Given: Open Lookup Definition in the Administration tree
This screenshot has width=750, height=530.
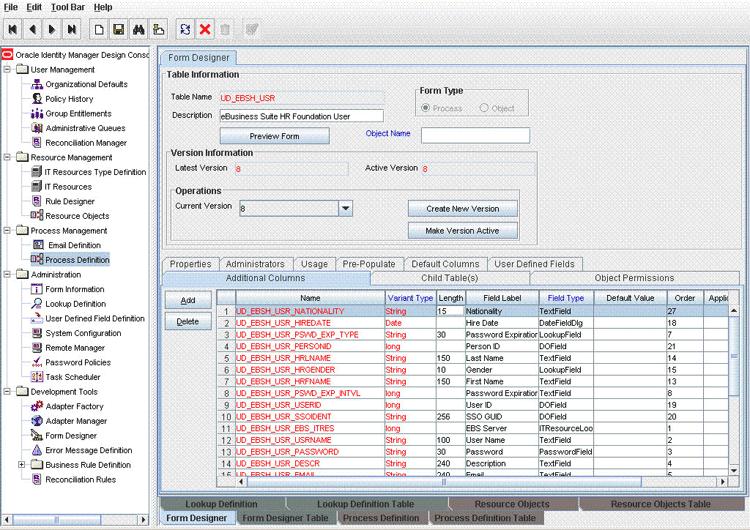Looking at the screenshot, I should [75, 304].
